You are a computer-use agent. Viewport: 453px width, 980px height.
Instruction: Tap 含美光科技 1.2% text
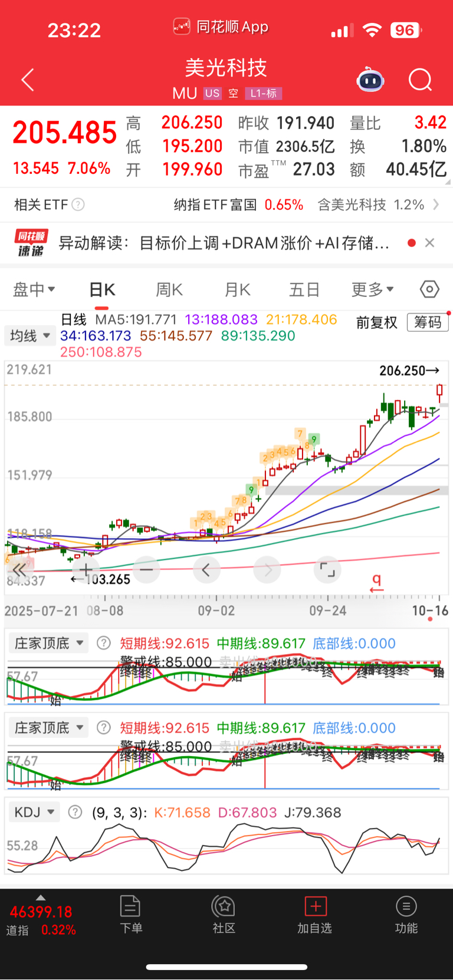tap(371, 204)
